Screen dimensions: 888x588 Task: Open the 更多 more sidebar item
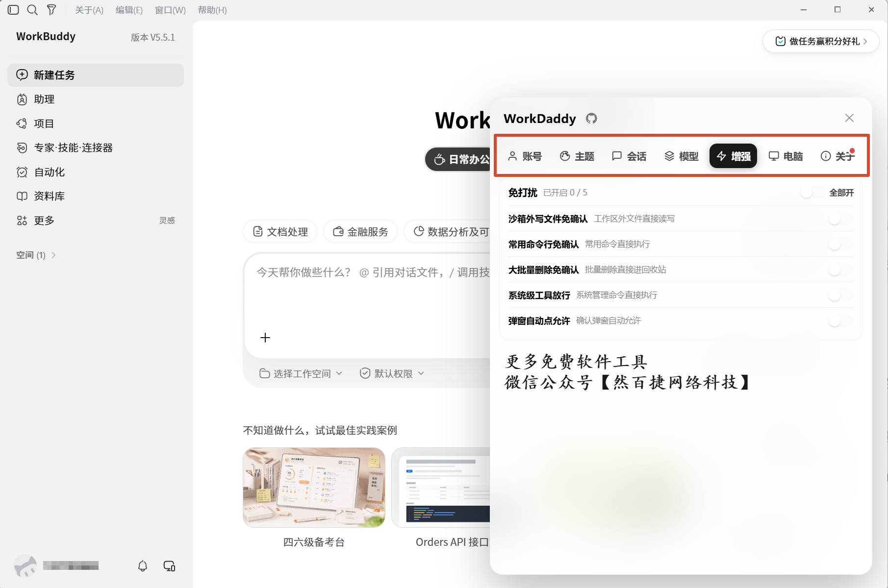pyautogui.click(x=96, y=220)
